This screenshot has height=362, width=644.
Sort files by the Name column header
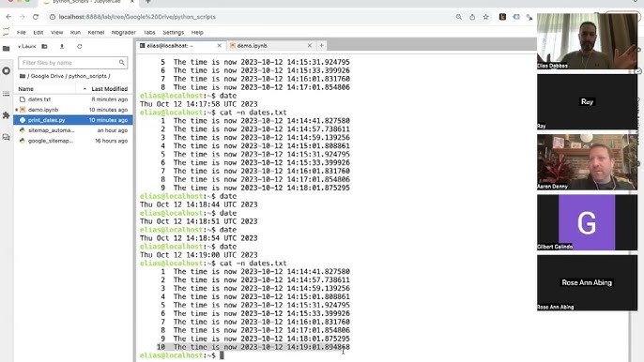(x=26, y=89)
